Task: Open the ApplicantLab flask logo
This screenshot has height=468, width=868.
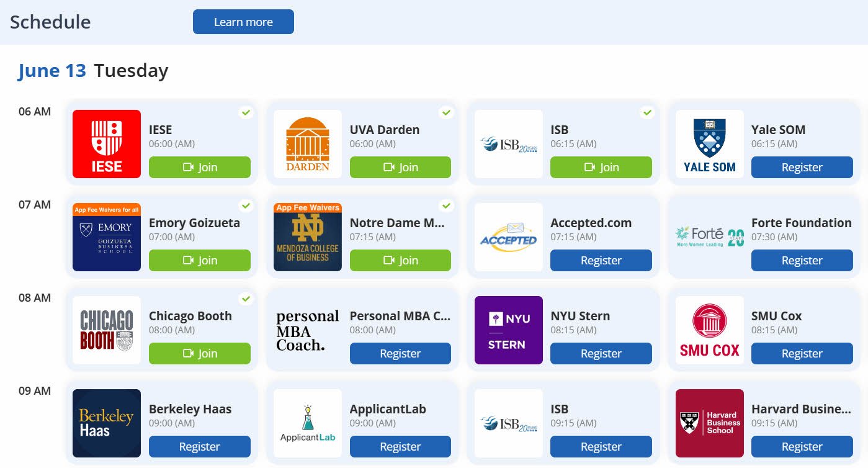Action: pyautogui.click(x=308, y=423)
